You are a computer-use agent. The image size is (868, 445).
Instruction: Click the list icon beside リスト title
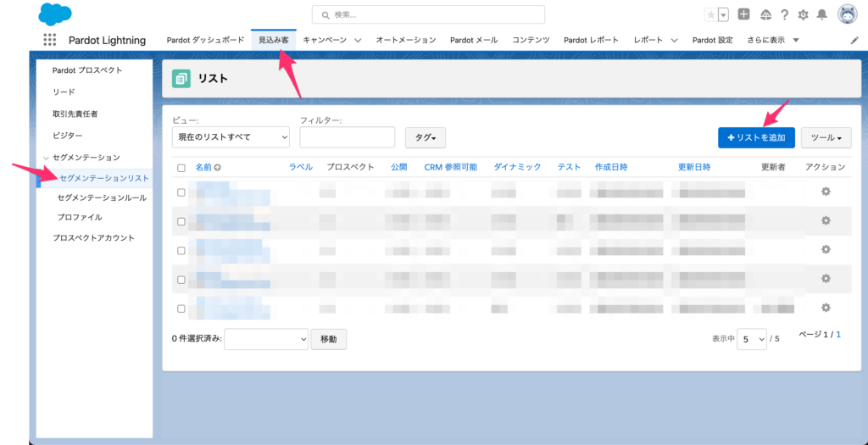(x=181, y=79)
